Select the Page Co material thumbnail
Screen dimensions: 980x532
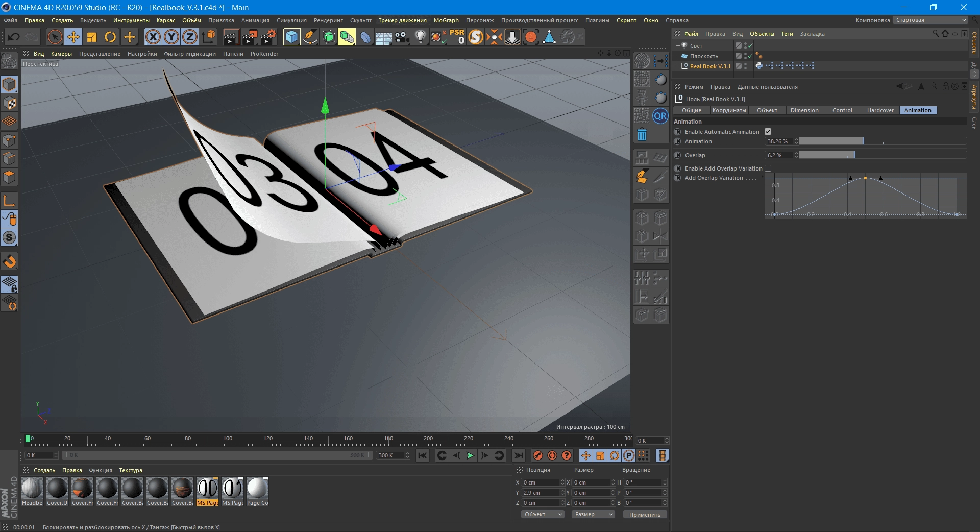(x=257, y=492)
